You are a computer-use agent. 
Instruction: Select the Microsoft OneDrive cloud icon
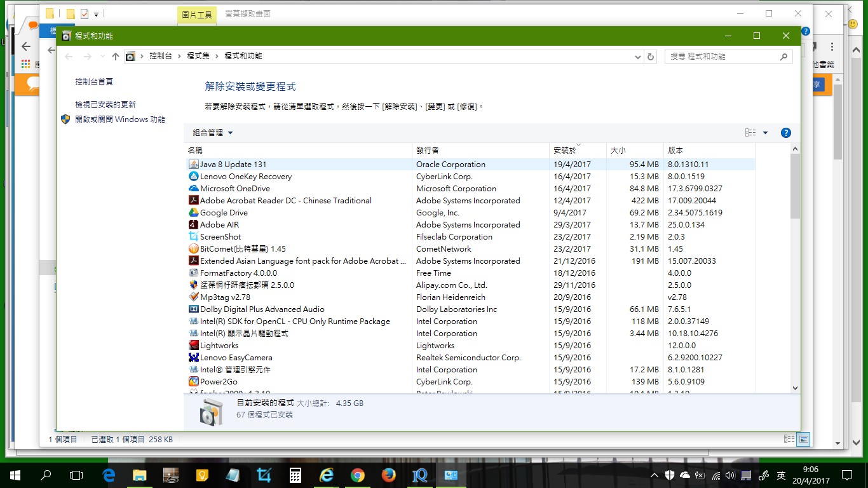click(x=194, y=189)
